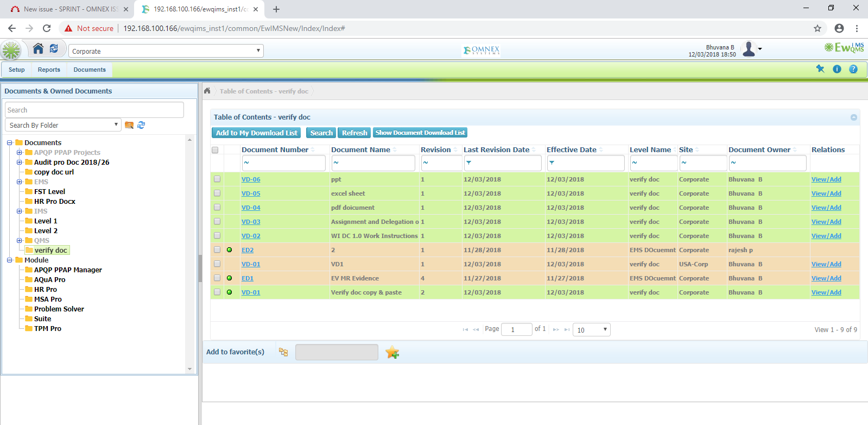The image size is (868, 425).
Task: Click the blue Search button above the table
Action: coord(321,133)
